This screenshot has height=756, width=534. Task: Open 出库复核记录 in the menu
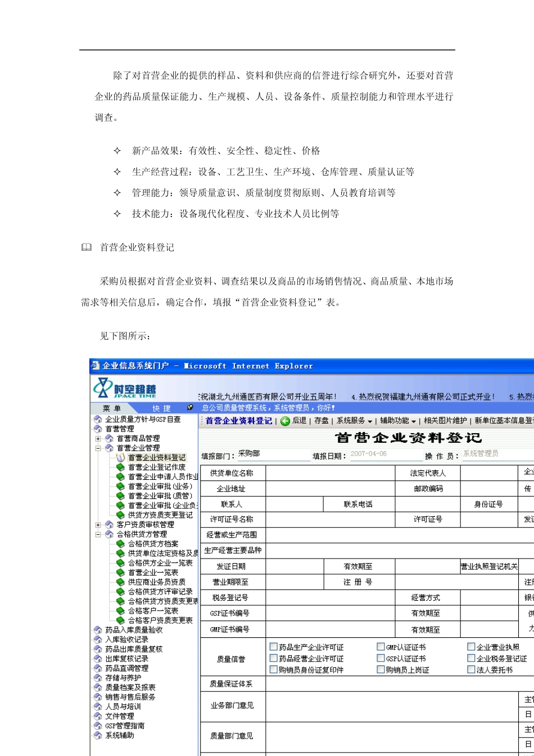pos(126,658)
